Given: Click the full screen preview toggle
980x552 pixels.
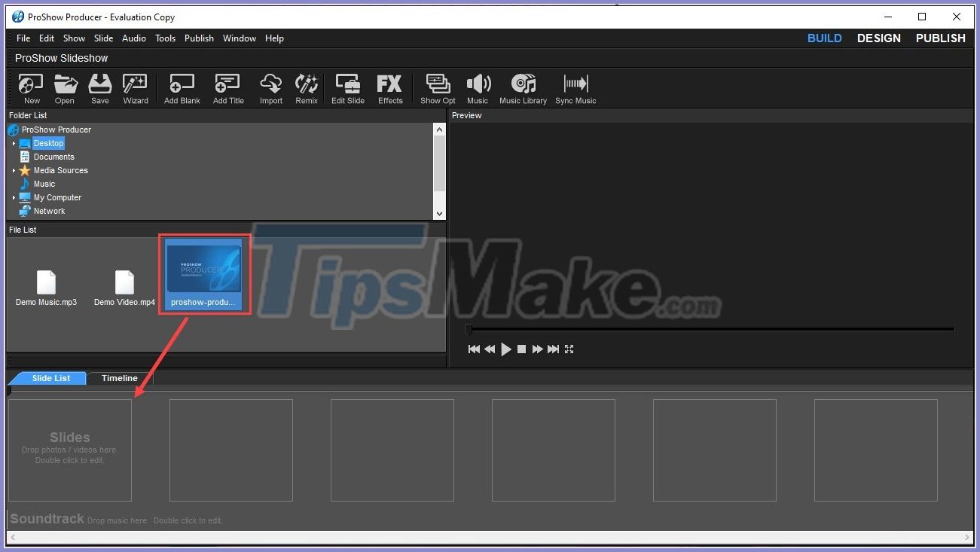Looking at the screenshot, I should click(x=569, y=349).
